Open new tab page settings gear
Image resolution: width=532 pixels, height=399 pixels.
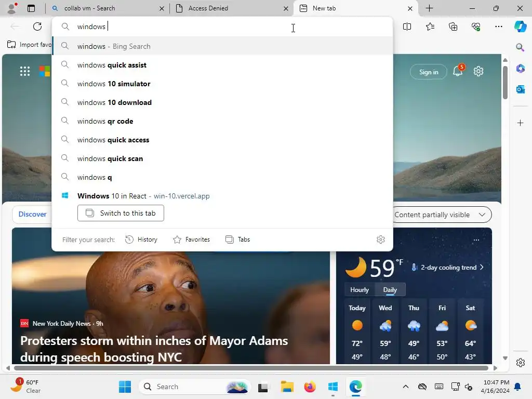(x=478, y=71)
